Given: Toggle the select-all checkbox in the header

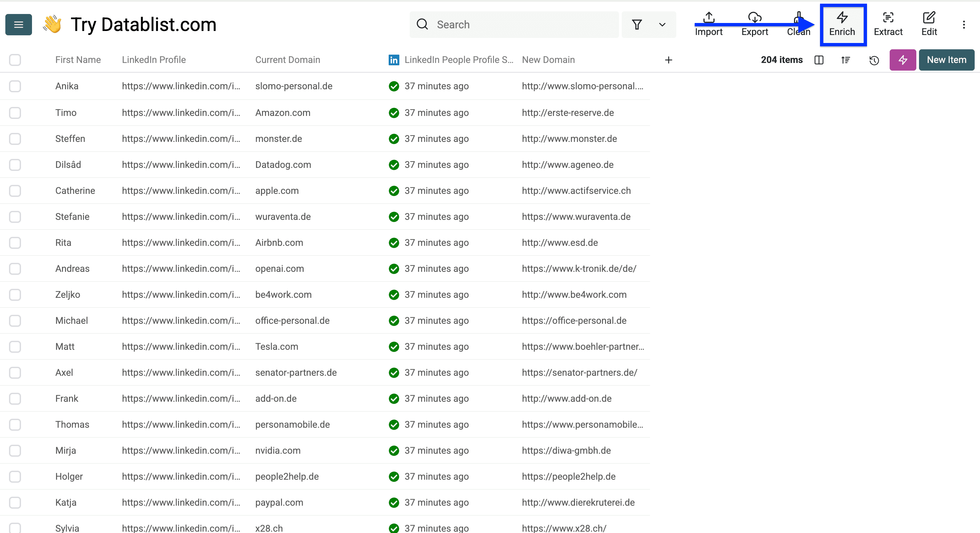Looking at the screenshot, I should [x=15, y=60].
